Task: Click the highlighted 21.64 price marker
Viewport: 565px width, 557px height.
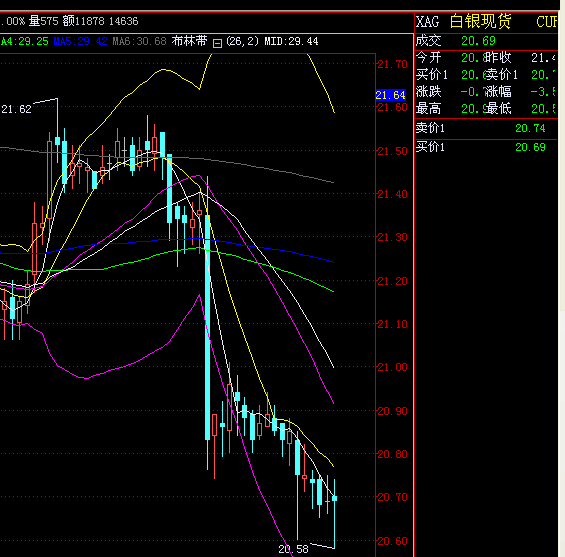Action: point(391,95)
